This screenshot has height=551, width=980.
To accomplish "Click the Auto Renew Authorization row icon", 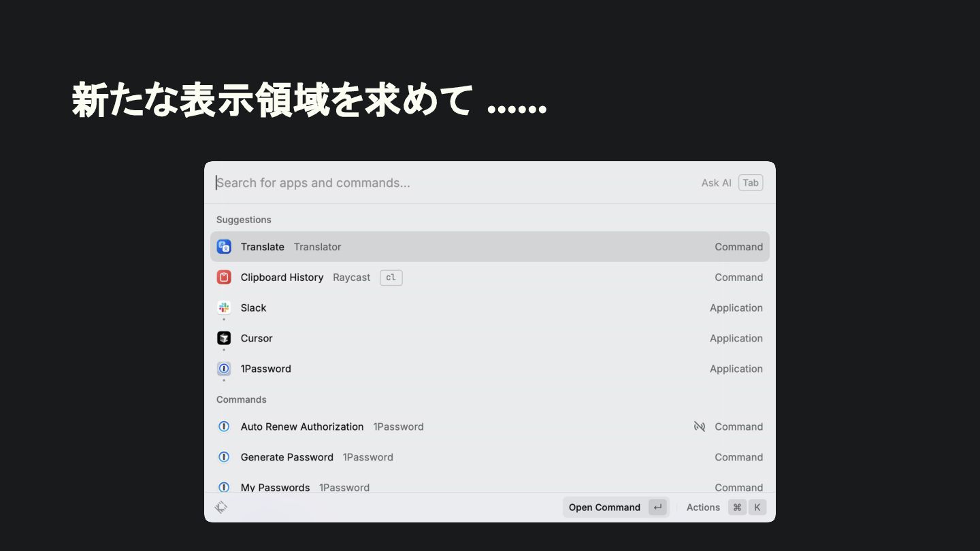I will pyautogui.click(x=224, y=427).
